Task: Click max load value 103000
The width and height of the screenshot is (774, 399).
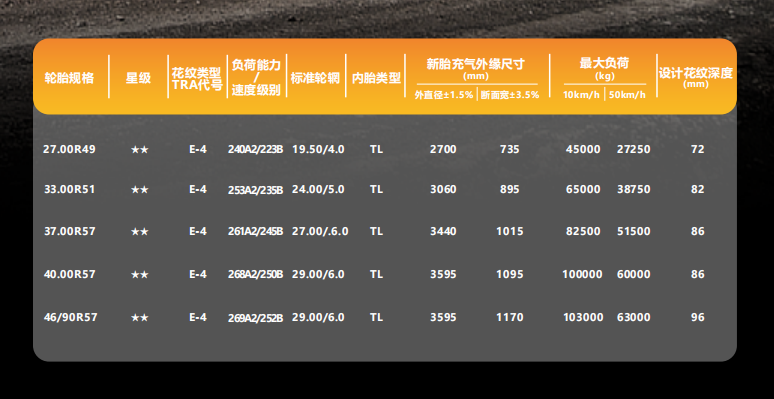Action: (x=583, y=317)
